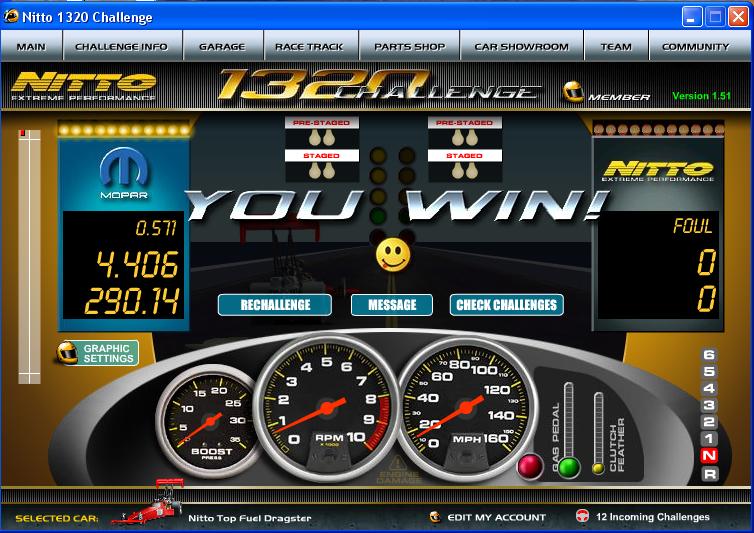Select gear 3 on shifter
The width and height of the screenshot is (754, 533).
pyautogui.click(x=709, y=405)
